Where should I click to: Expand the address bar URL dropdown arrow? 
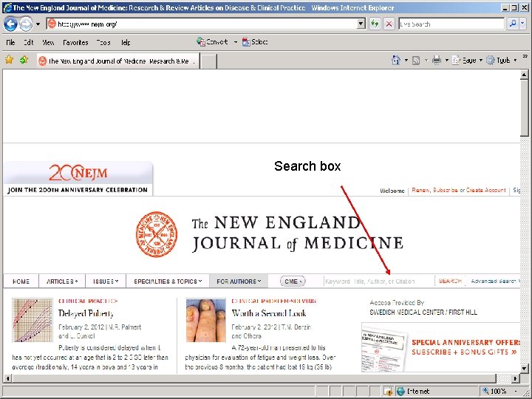pyautogui.click(x=361, y=24)
